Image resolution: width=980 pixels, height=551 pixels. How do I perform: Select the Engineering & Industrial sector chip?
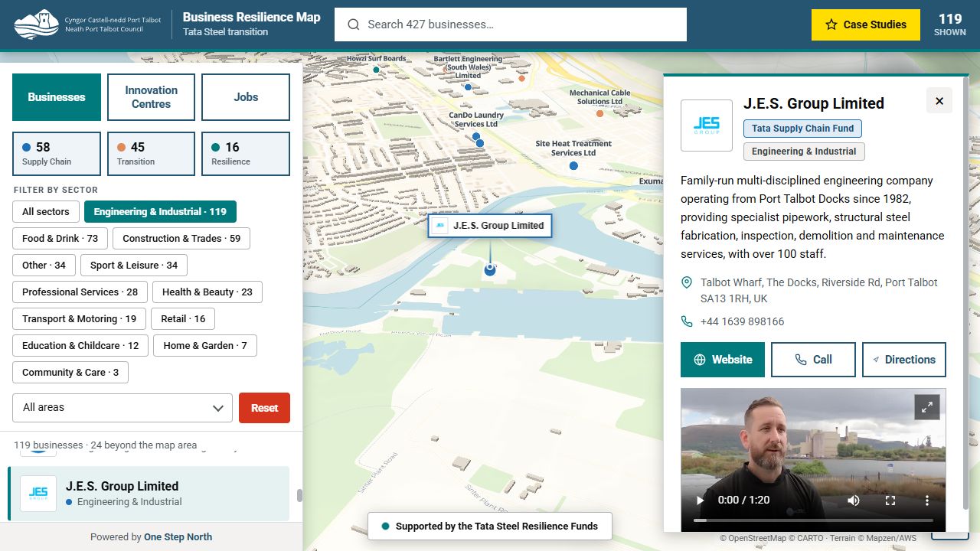[x=160, y=212]
